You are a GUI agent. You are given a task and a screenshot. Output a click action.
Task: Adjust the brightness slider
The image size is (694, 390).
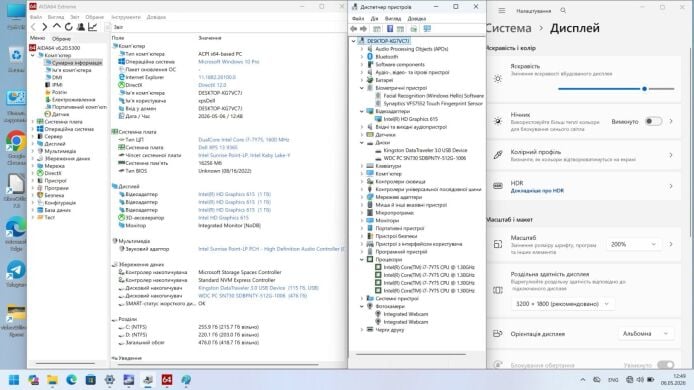616,89
